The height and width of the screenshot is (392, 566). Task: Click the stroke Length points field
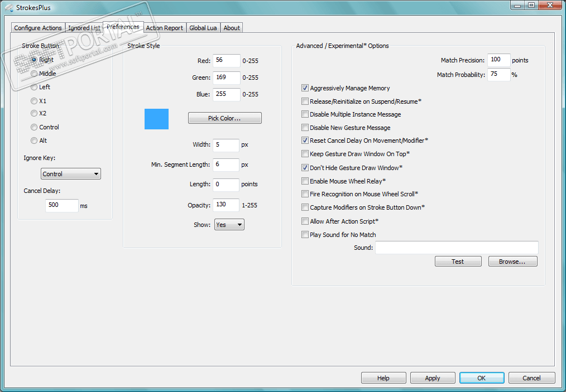[x=226, y=185]
